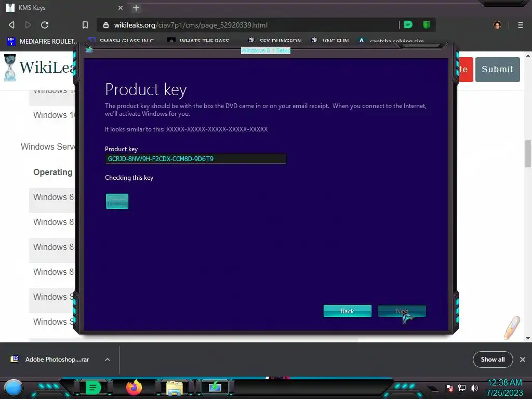The width and height of the screenshot is (532, 399).
Task: Open the profile avatar menu
Action: point(497,25)
